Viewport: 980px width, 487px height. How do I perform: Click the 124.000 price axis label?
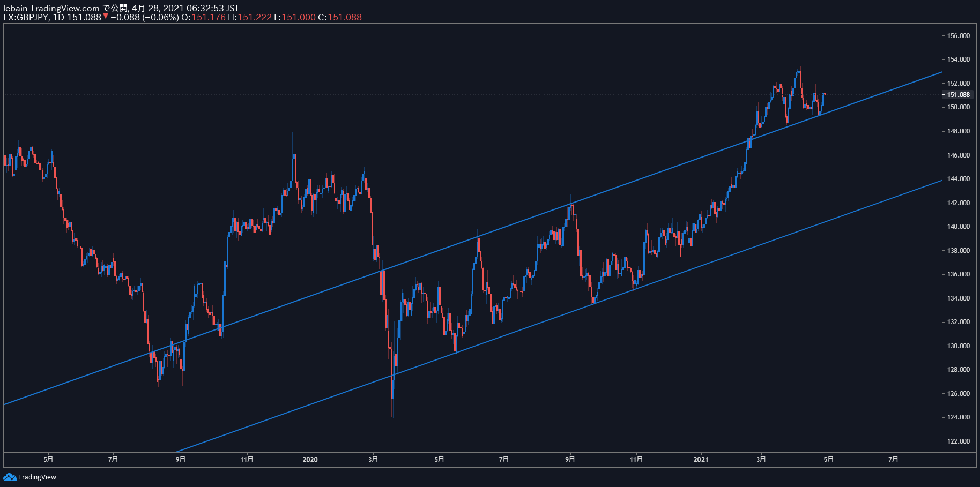coord(958,417)
